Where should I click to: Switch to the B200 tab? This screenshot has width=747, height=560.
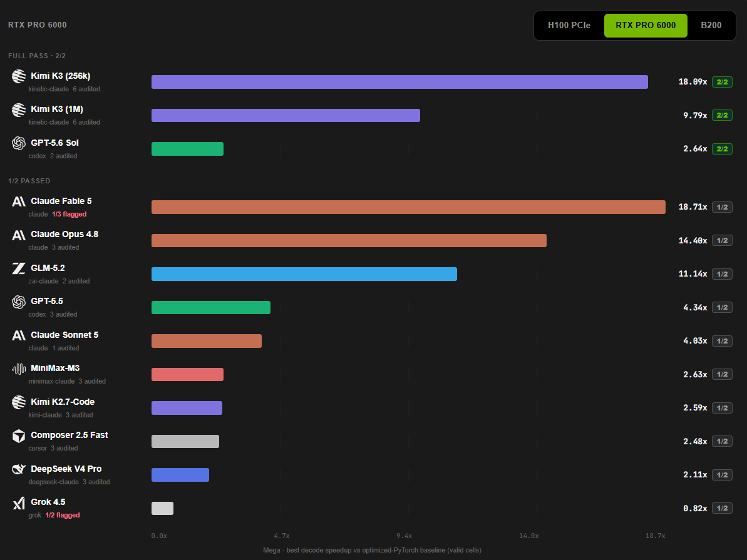[x=711, y=25]
